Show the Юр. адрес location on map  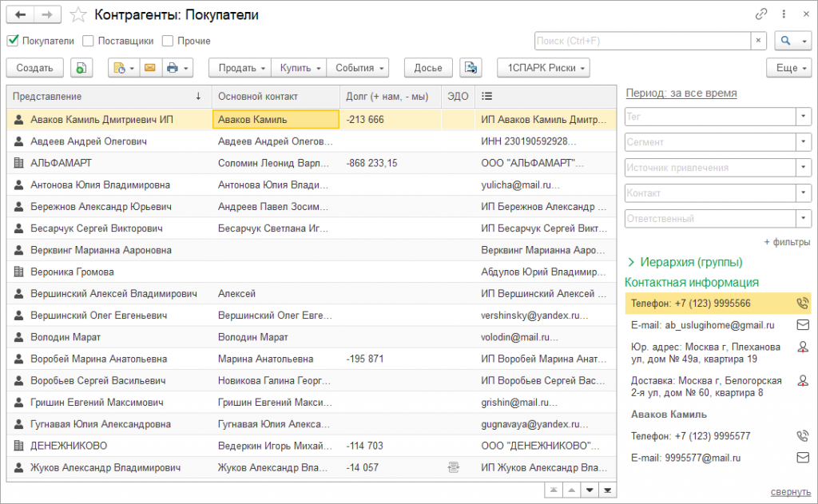coord(803,347)
